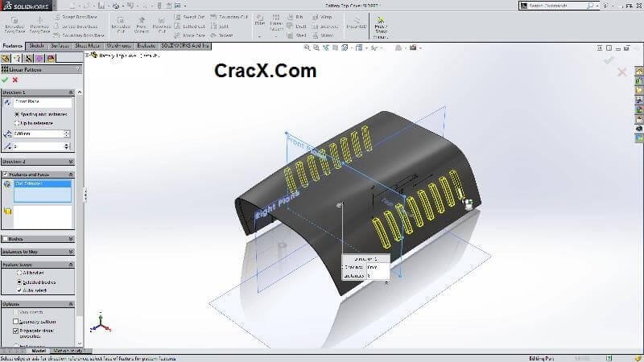Click reverse direction icon beside Front Plane
This screenshot has height=362, width=644.
click(7, 102)
